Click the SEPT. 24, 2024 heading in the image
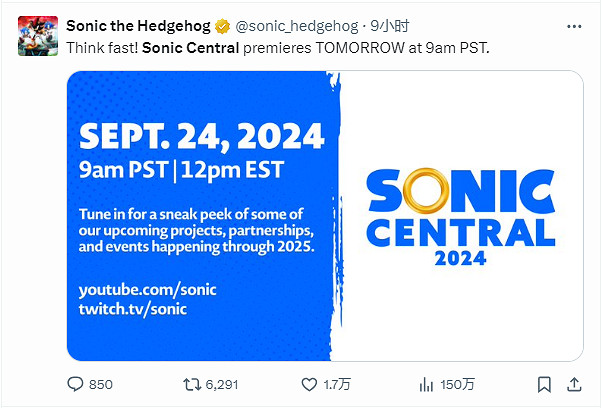 click(x=201, y=136)
